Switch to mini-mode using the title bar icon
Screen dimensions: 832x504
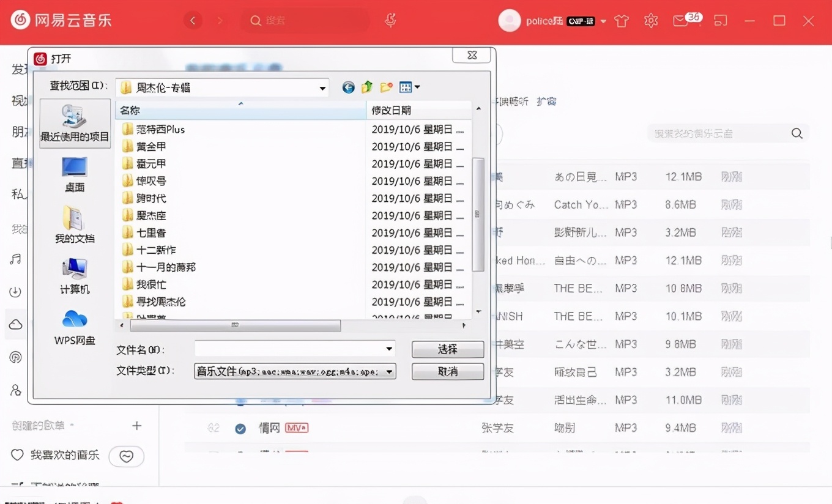pyautogui.click(x=721, y=20)
